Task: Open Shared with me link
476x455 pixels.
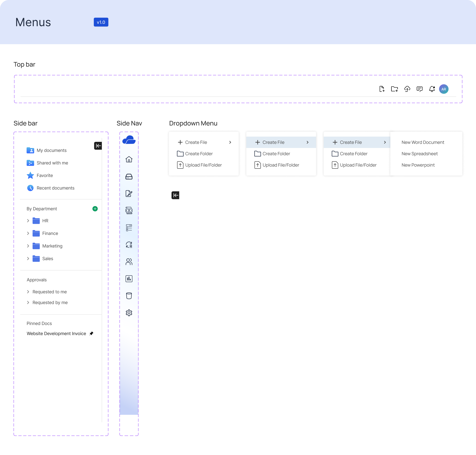Action: 52,163
